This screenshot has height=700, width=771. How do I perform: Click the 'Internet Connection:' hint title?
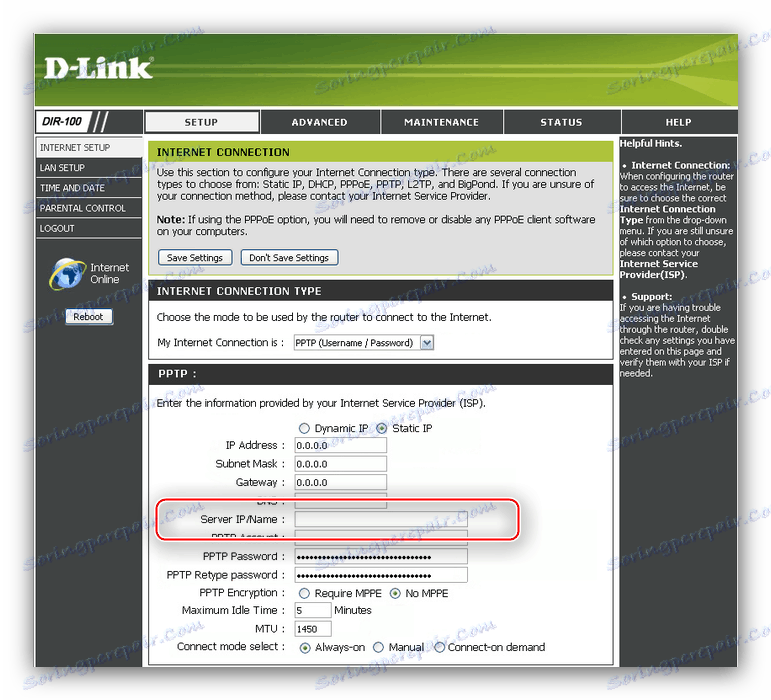tap(681, 165)
